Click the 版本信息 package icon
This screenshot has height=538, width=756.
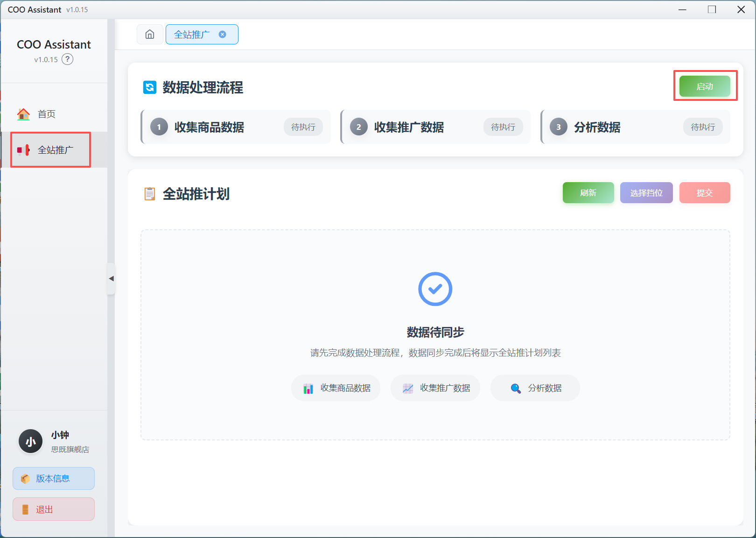click(25, 478)
